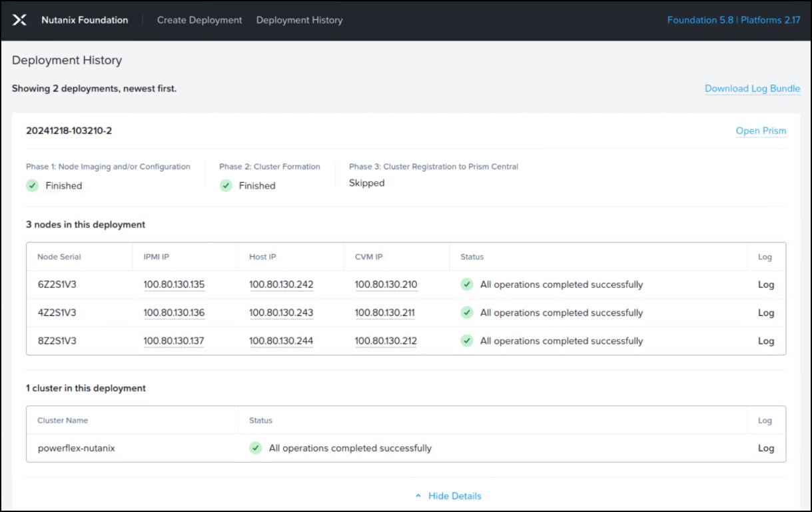Click the Host IP column header
The height and width of the screenshot is (512, 812).
[262, 257]
